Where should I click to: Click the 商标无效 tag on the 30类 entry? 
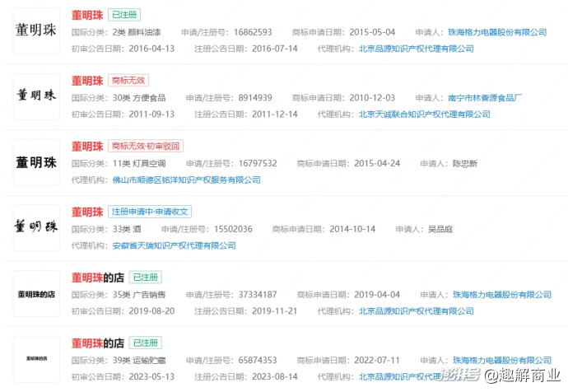tap(128, 81)
